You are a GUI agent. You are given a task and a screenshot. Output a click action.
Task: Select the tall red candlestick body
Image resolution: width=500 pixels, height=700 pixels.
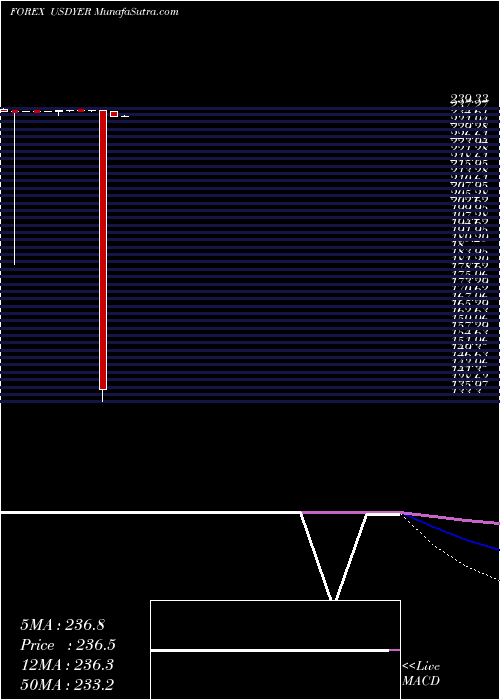(x=103, y=250)
